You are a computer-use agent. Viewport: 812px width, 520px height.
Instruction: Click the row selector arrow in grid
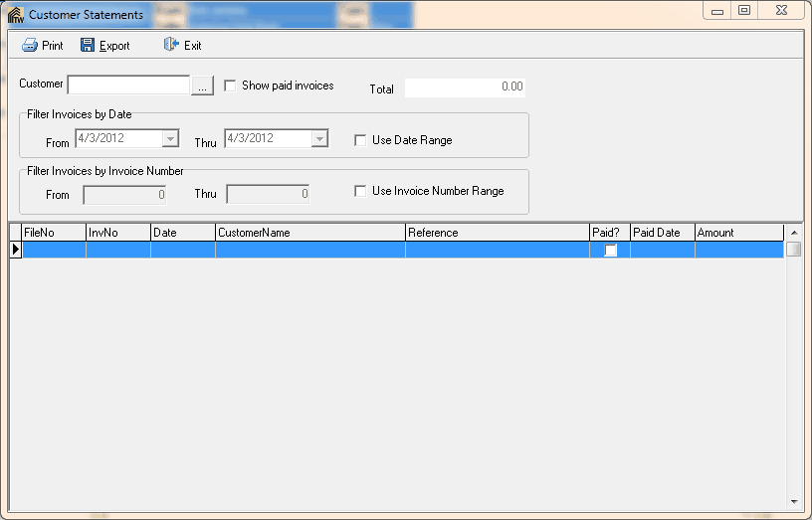coord(15,251)
